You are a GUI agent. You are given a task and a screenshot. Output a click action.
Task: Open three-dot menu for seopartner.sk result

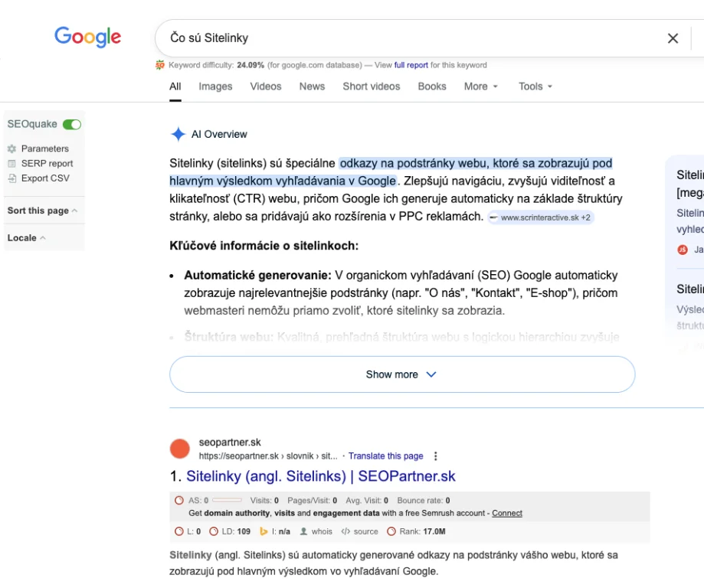pos(436,456)
